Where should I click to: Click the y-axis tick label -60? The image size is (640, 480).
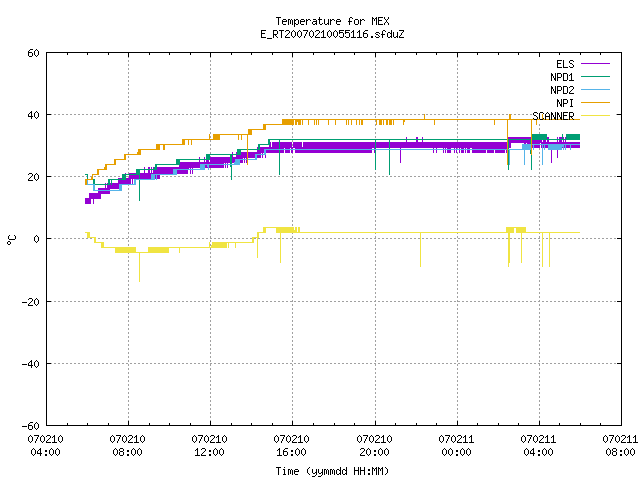(31, 426)
